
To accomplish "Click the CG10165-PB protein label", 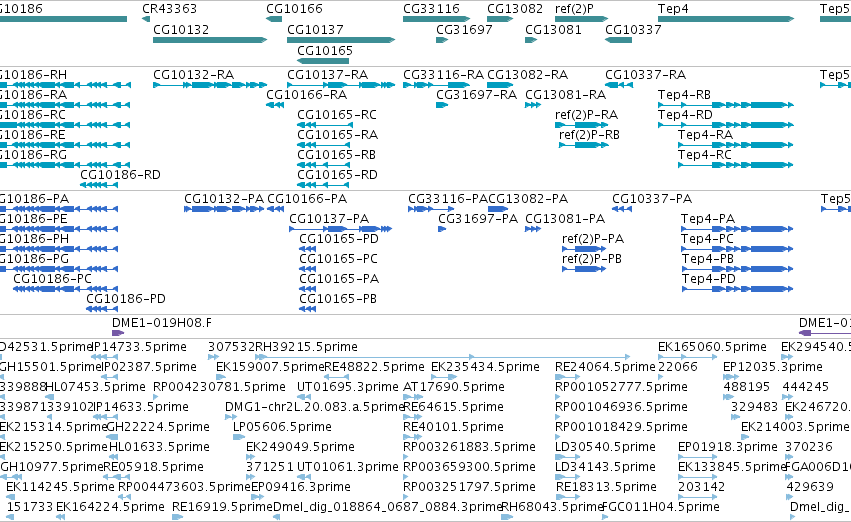I will pos(338,298).
